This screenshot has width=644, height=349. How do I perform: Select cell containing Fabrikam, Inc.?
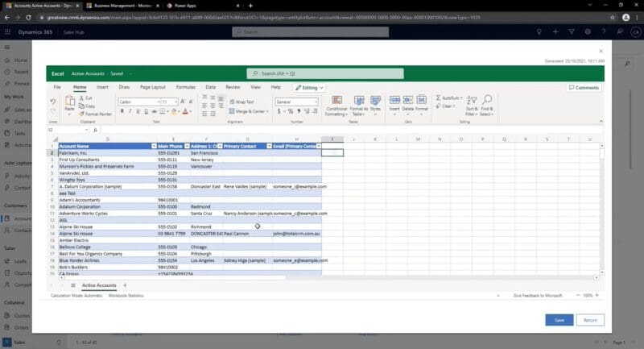pos(107,153)
